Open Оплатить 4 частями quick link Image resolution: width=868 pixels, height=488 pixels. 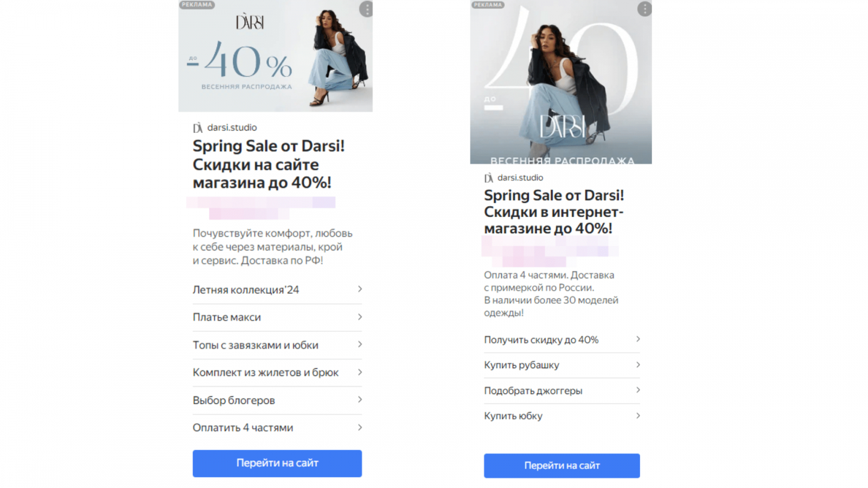277,428
